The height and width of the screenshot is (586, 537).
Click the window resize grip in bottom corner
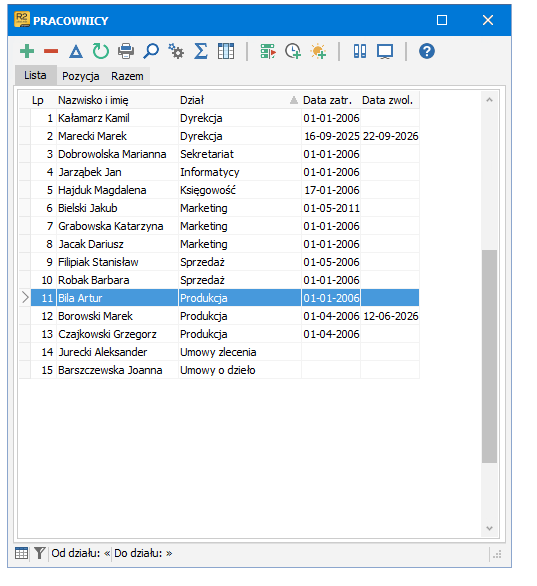coord(497,554)
